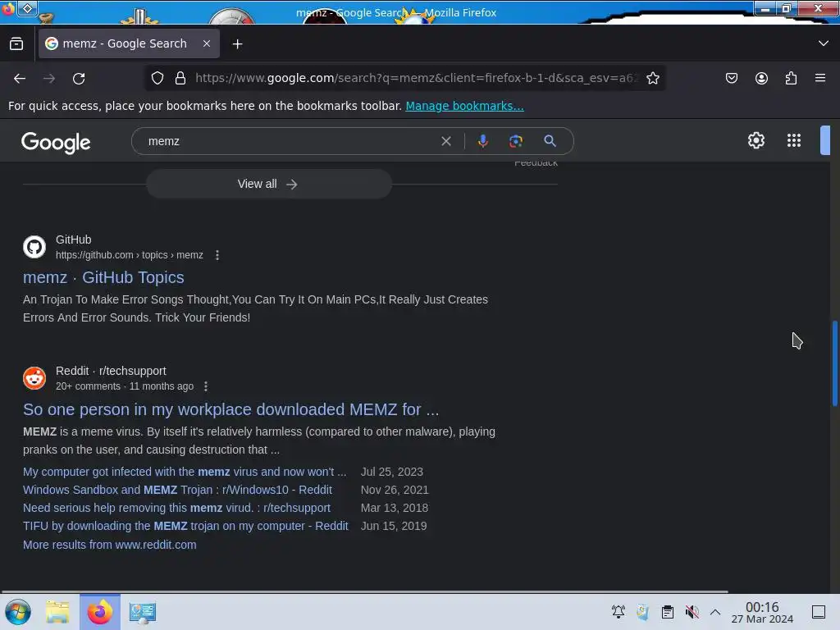This screenshot has width=840, height=630.
Task: Unmute the volume tray icon
Action: click(x=692, y=611)
